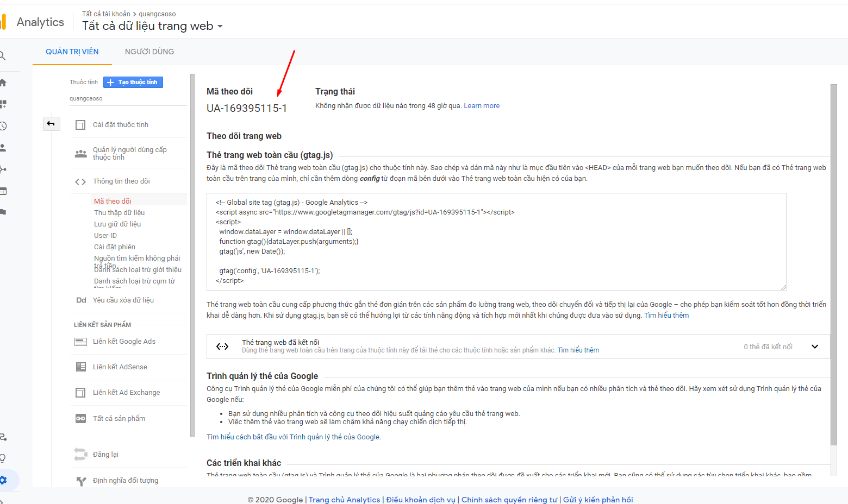Go to Home icon in left rail

[x=3, y=83]
